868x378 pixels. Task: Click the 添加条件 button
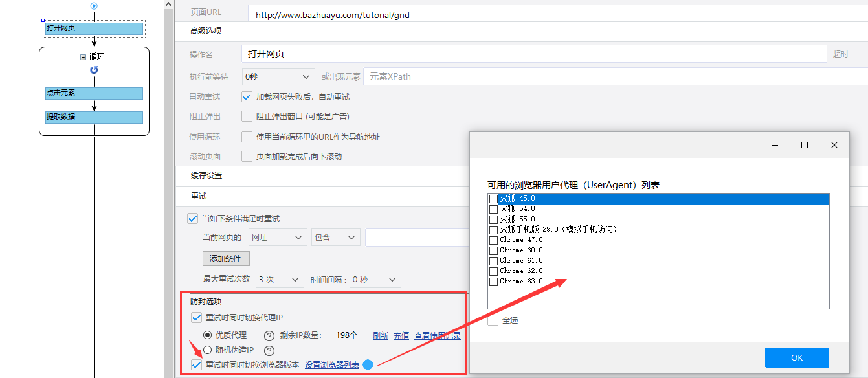tap(226, 258)
